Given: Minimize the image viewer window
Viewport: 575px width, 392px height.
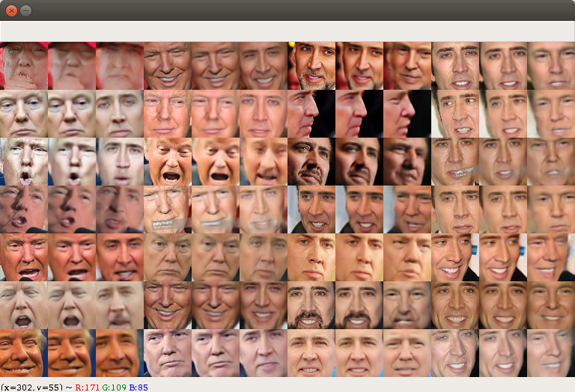Looking at the screenshot, I should (25, 10).
